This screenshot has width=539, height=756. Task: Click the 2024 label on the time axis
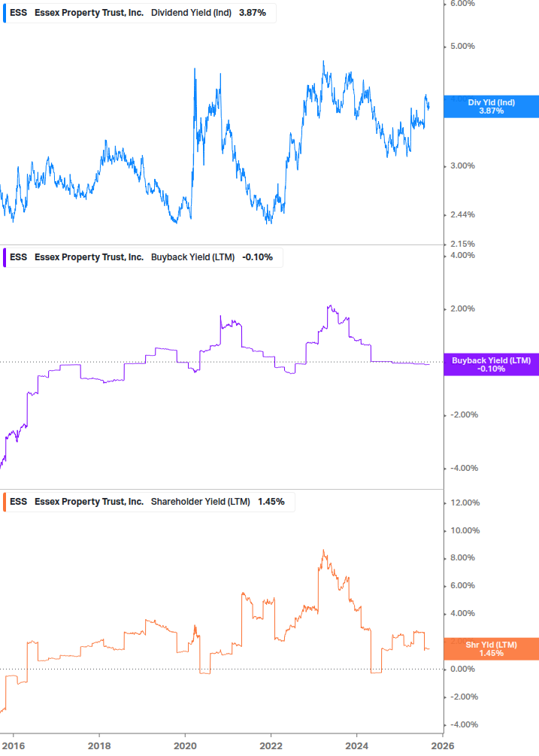click(356, 746)
